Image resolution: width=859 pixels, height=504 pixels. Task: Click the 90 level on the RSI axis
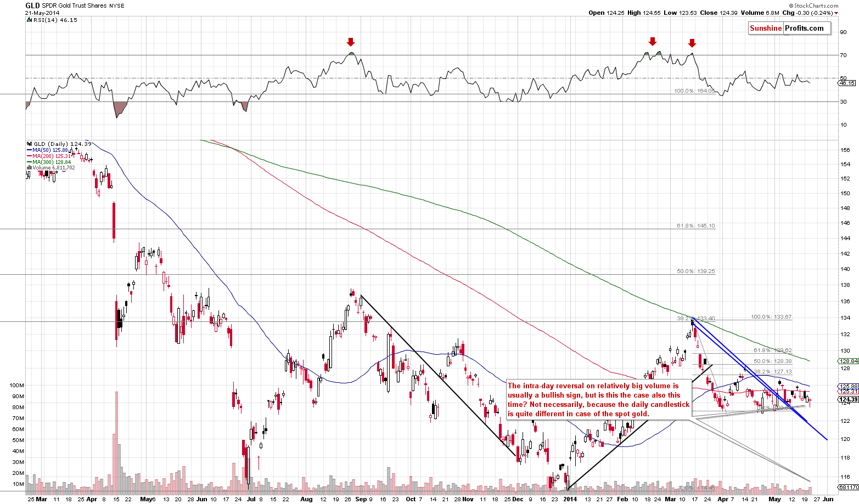(x=844, y=32)
